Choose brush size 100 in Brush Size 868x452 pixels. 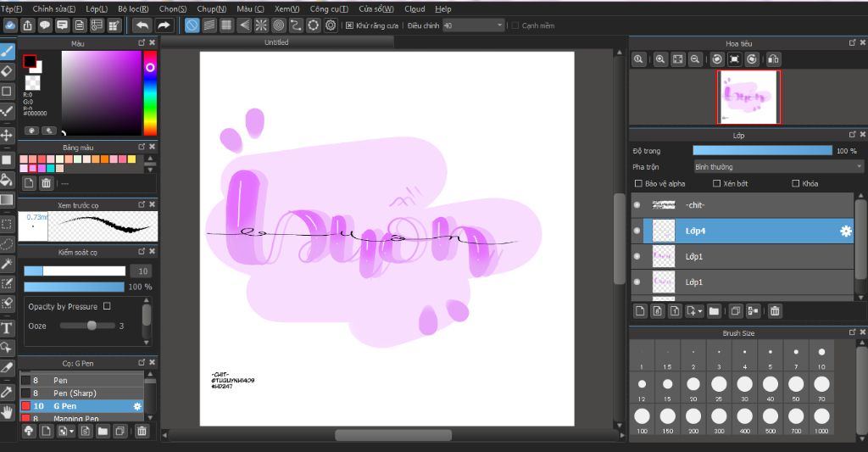coord(643,419)
